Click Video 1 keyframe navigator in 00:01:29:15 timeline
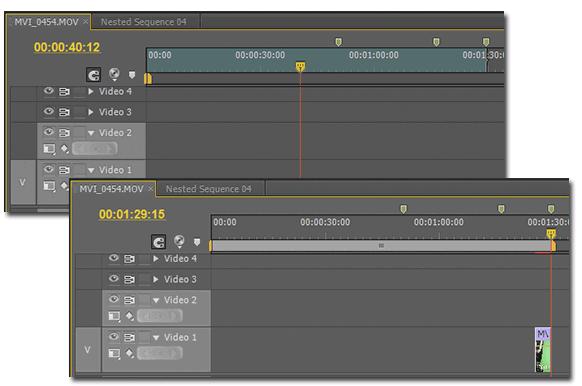This screenshot has height=386, width=582. [160, 353]
